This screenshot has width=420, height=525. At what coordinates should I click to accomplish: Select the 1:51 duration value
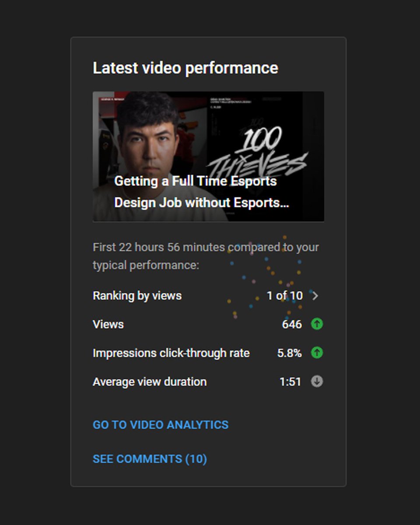(x=290, y=381)
